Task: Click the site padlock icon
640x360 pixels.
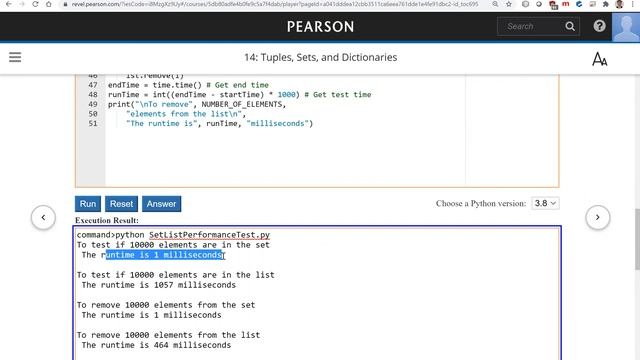Action: tap(65, 4)
